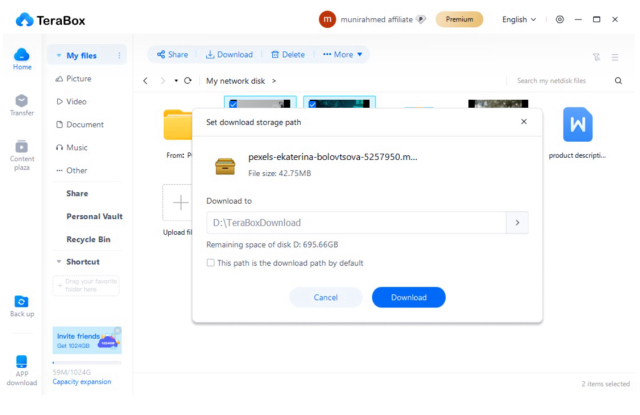640x415 pixels.
Task: Select the Other category
Action: coord(71,170)
